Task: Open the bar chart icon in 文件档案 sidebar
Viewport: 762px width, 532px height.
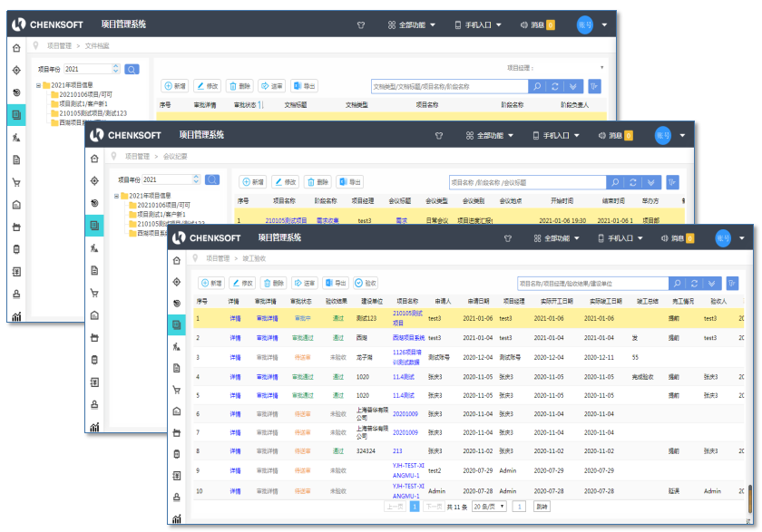Action: 16,316
